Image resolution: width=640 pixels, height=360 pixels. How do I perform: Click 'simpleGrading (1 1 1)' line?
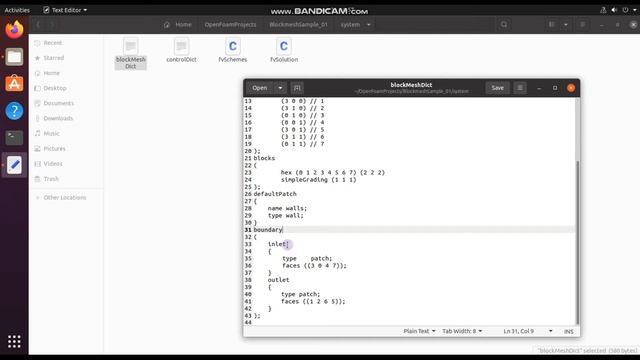point(318,180)
